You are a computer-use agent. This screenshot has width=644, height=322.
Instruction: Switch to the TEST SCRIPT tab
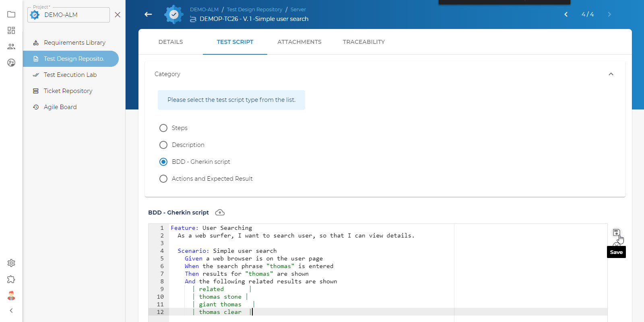[235, 42]
